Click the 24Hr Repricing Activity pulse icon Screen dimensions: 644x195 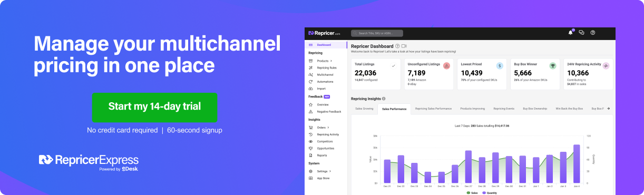click(x=606, y=66)
